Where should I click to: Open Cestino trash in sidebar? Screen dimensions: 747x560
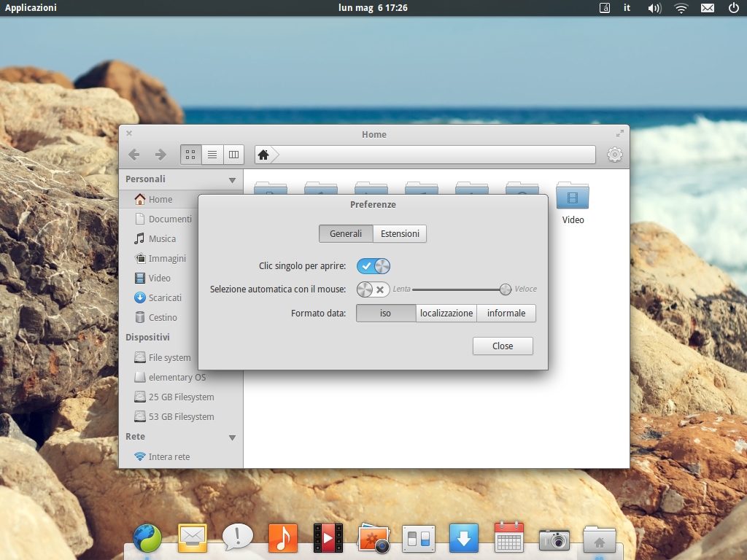156,318
